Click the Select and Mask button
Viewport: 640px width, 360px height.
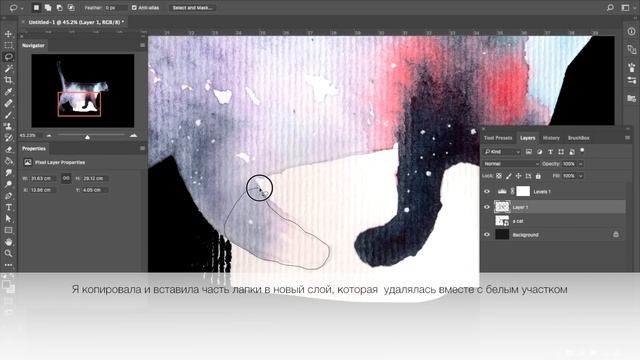click(192, 7)
